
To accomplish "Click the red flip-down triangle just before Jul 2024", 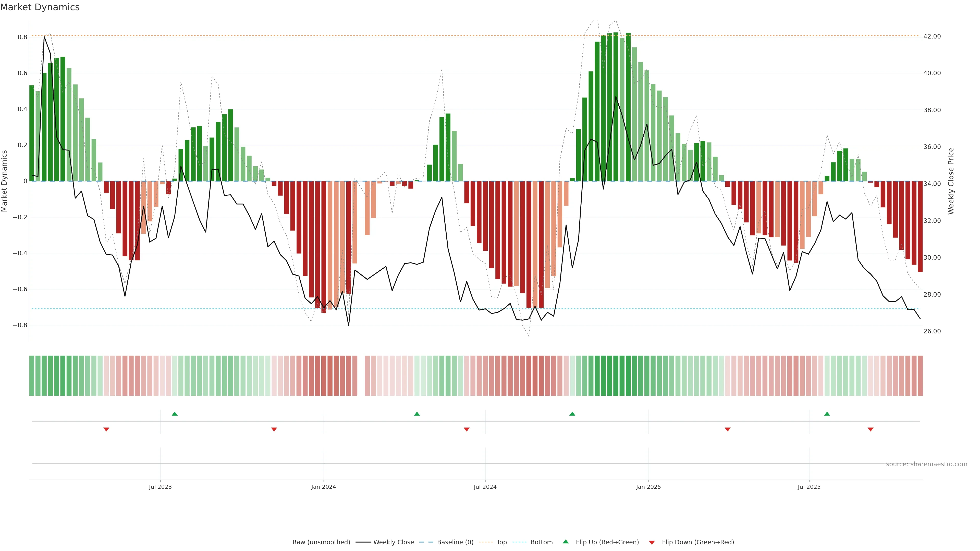I will point(467,429).
